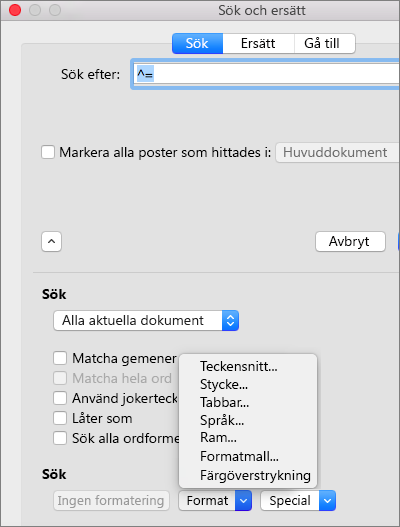The width and height of the screenshot is (400, 527).
Task: Check the Matcha gemener option
Action: tap(60, 358)
